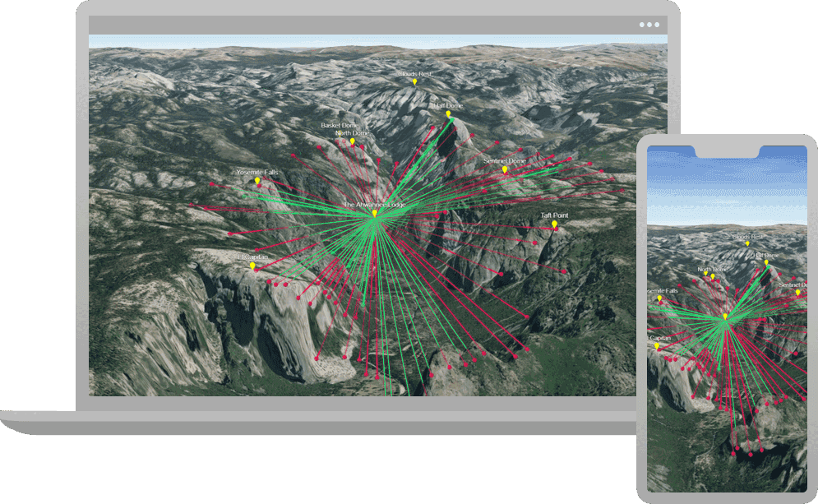
Task: Select the central yellow pin on phone view
Action: point(725,317)
